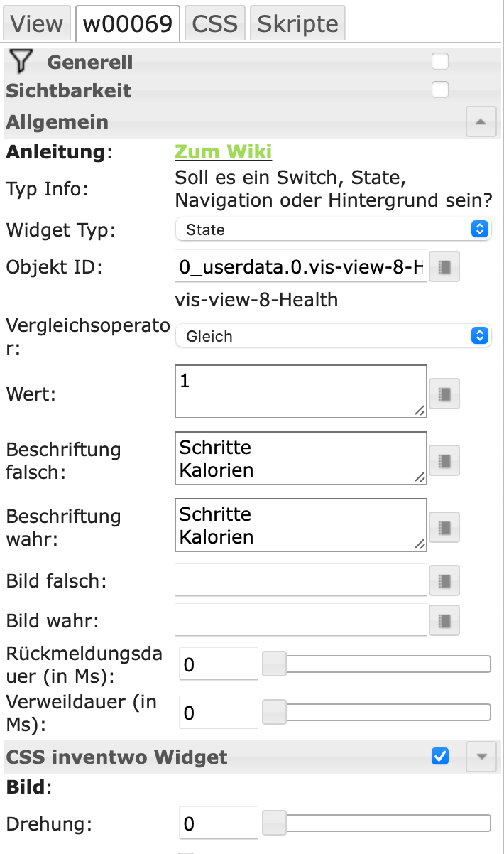The height and width of the screenshot is (854, 504).
Task: Open object picker button next to Objekt ID
Action: coord(445,267)
